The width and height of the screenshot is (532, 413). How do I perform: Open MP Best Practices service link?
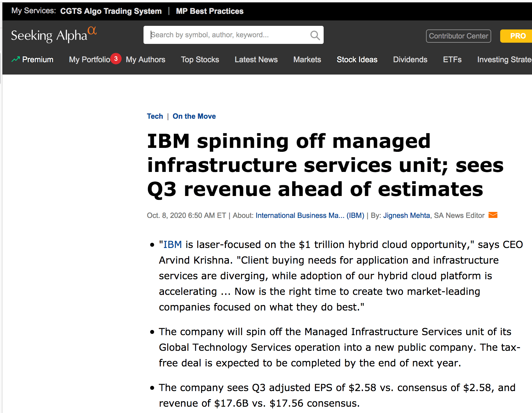point(210,11)
